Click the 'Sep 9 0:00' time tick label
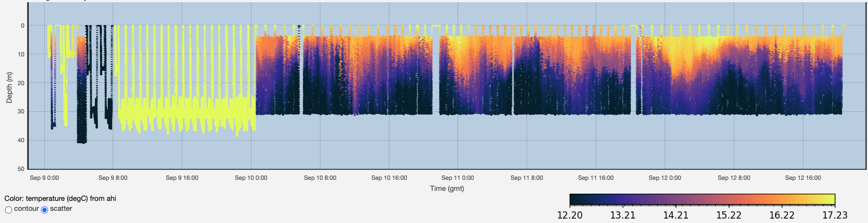 coord(44,178)
